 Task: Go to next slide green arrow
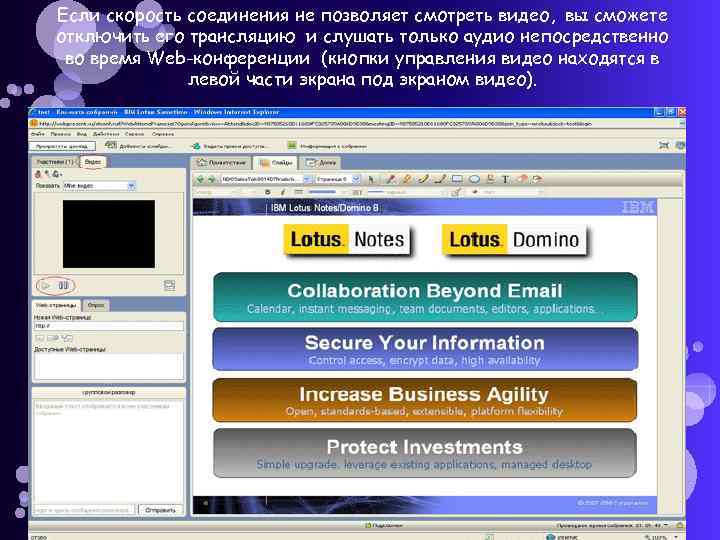212,179
